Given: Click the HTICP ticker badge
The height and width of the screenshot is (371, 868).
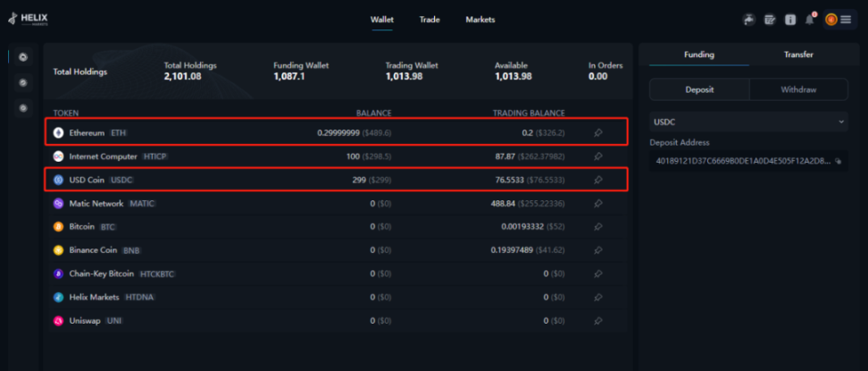Looking at the screenshot, I should (154, 157).
